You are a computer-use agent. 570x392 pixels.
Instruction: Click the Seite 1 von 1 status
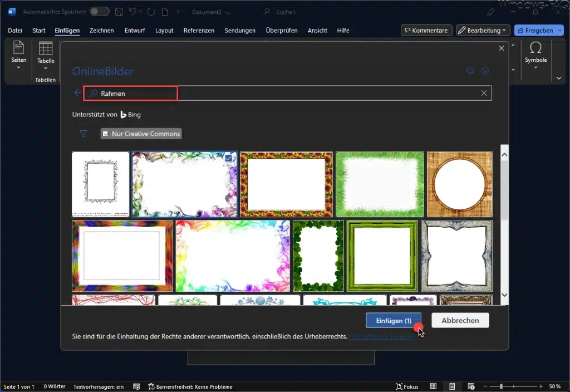coord(19,386)
